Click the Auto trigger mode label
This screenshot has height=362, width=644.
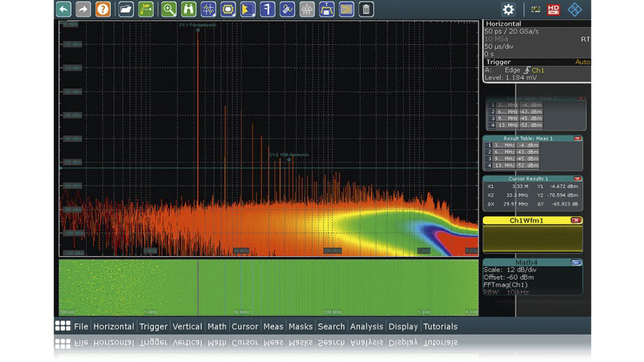[x=582, y=62]
